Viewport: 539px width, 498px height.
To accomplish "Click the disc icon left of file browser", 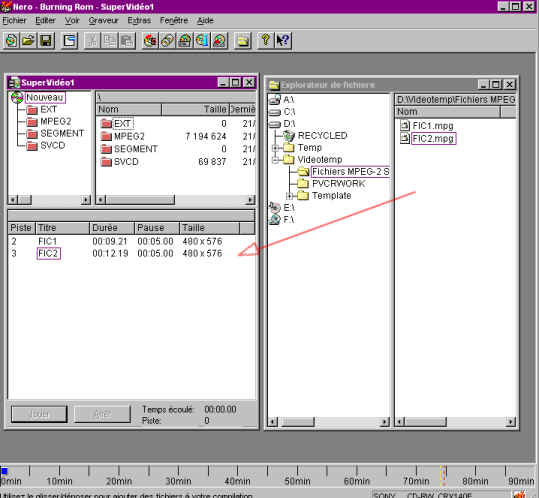I will point(219,41).
